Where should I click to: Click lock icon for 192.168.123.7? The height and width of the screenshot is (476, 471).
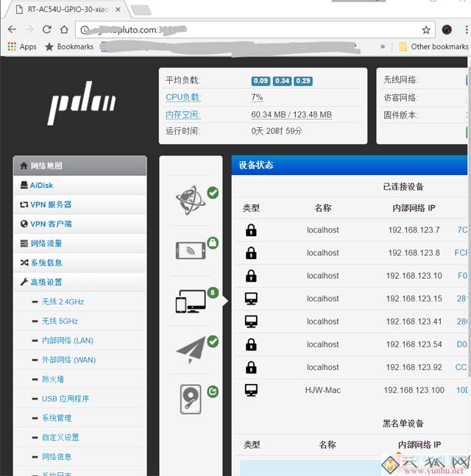pyautogui.click(x=251, y=230)
